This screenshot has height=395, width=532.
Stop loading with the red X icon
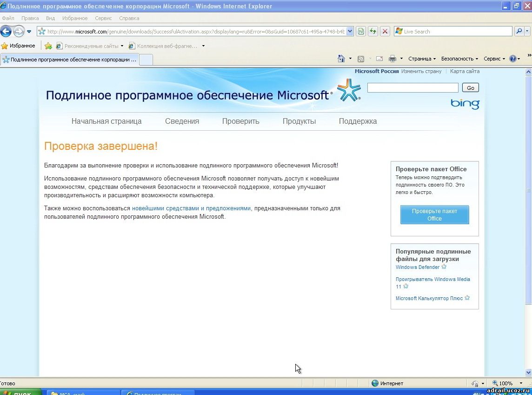[385, 32]
